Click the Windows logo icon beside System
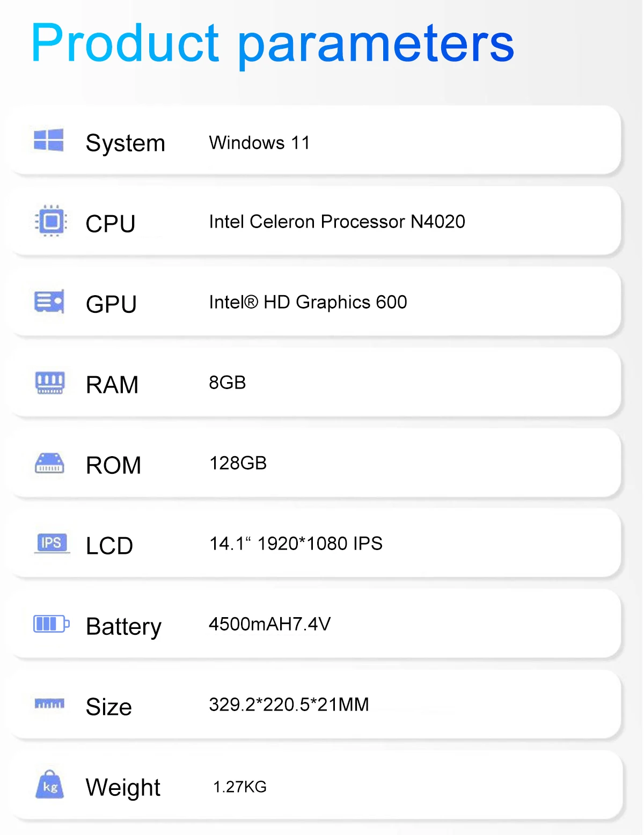Image resolution: width=644 pixels, height=835 pixels. 49,140
